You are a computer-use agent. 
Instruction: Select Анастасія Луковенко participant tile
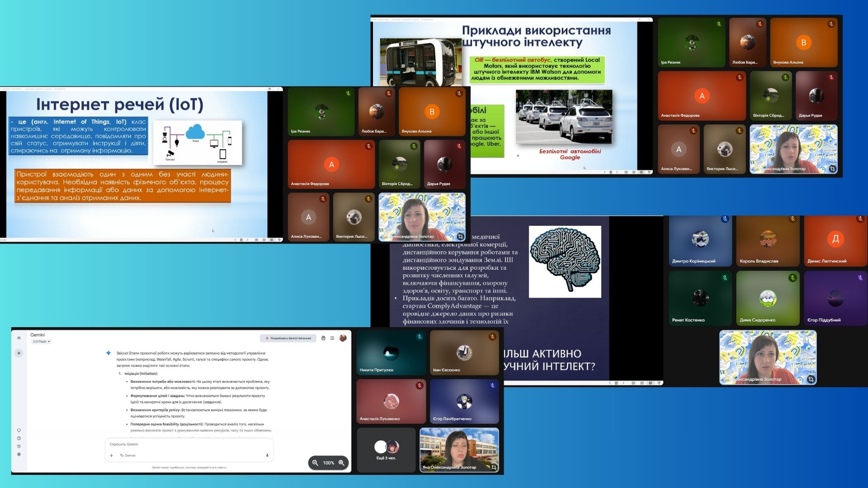point(391,401)
